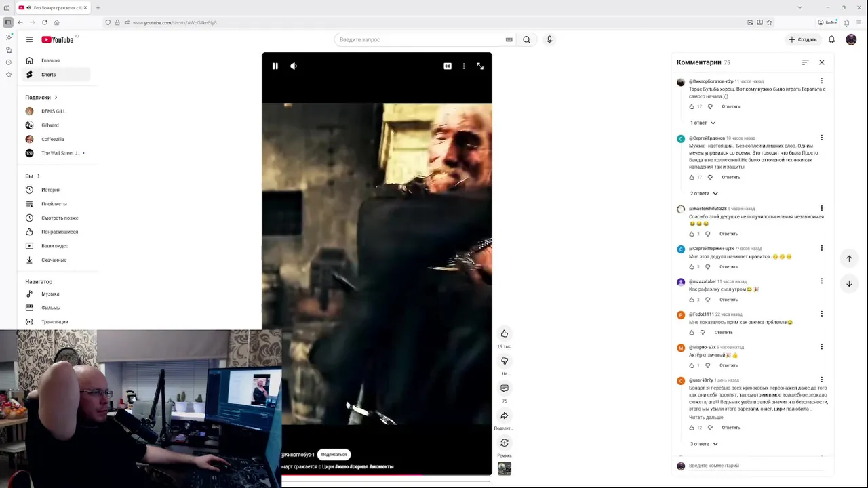Close the comments panel
This screenshot has height=488, width=868.
pyautogui.click(x=821, y=62)
